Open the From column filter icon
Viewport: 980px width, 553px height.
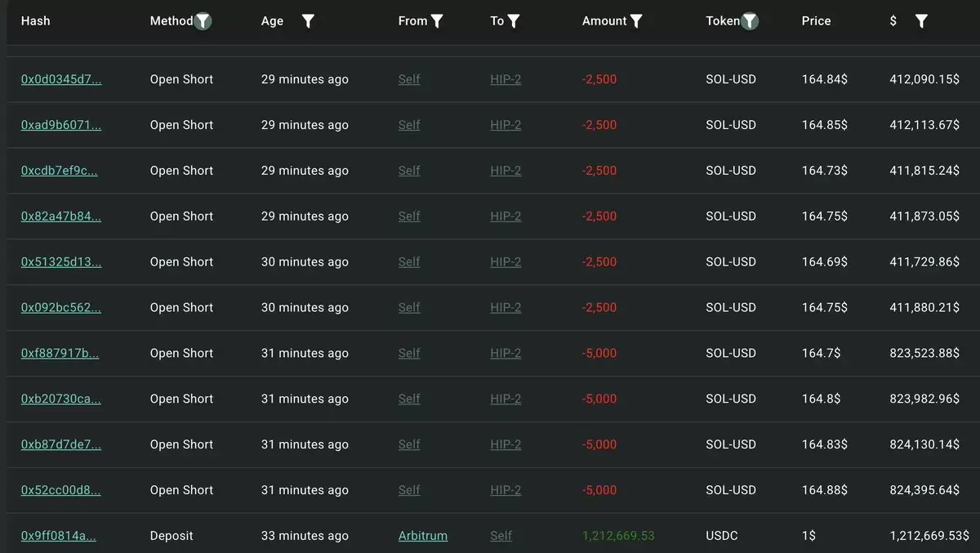[x=437, y=21]
